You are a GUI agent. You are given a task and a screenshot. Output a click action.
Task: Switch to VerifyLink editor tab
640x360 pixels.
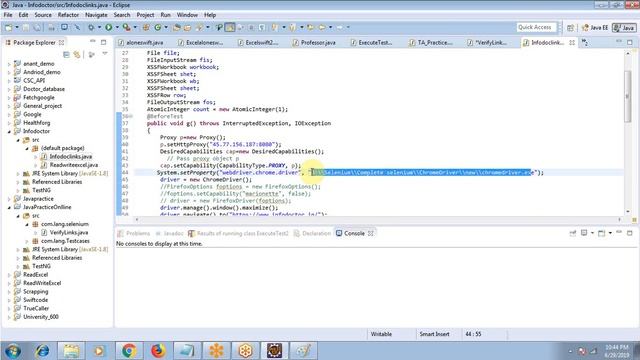pos(487,42)
